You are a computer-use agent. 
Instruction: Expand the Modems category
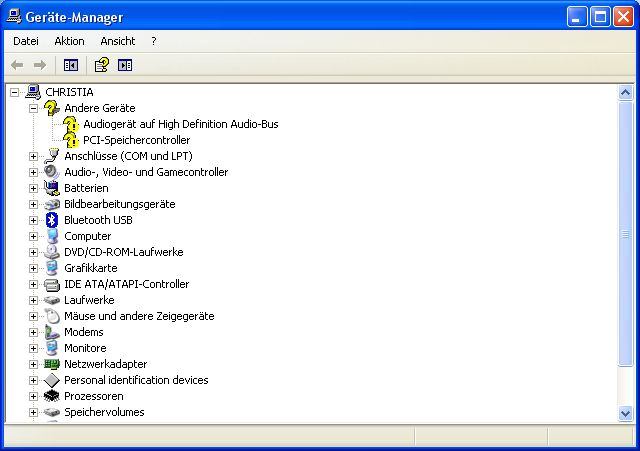[33, 332]
